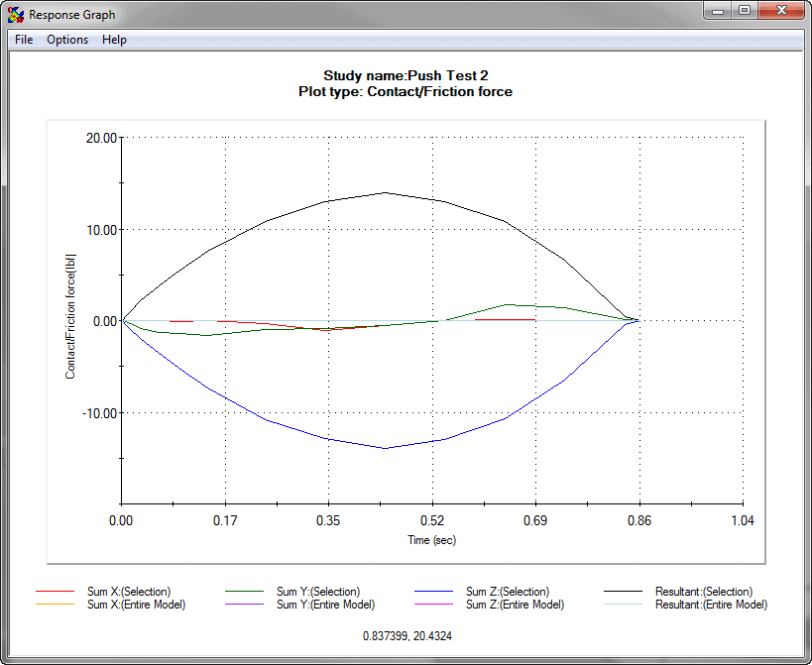Viewport: 812px width, 665px height.
Task: Select the Sum Z:(Entire Model) legend label
Action: pyautogui.click(x=515, y=605)
